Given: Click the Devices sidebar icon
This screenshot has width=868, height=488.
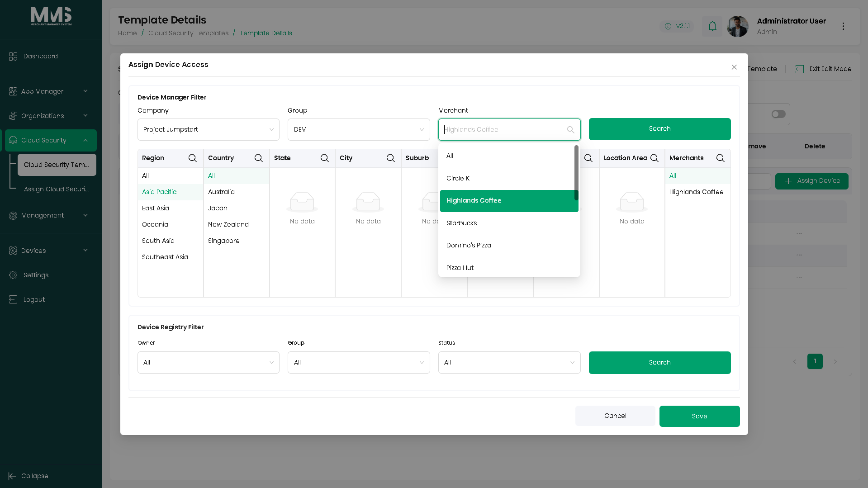Looking at the screenshot, I should point(13,251).
